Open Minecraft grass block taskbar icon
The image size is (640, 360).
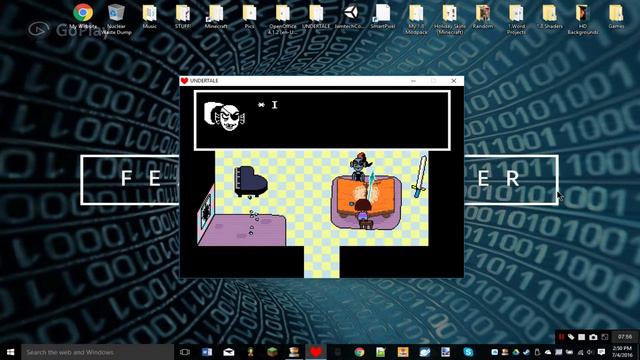coord(272,352)
